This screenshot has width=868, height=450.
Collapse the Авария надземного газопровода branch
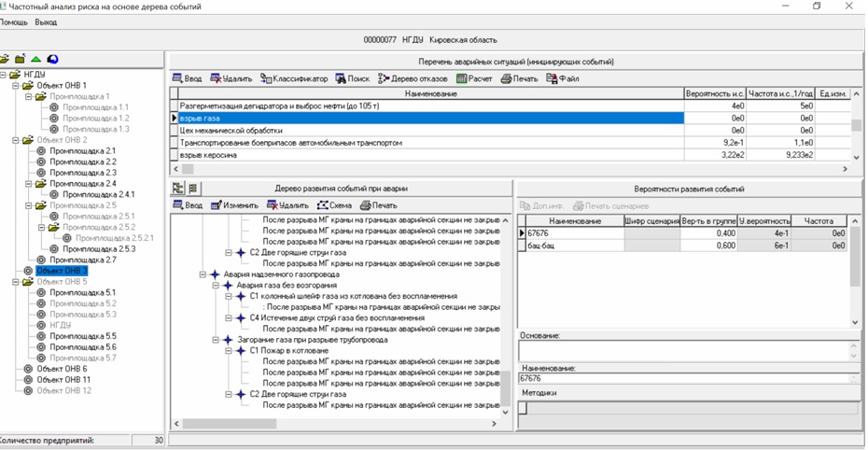[203, 274]
